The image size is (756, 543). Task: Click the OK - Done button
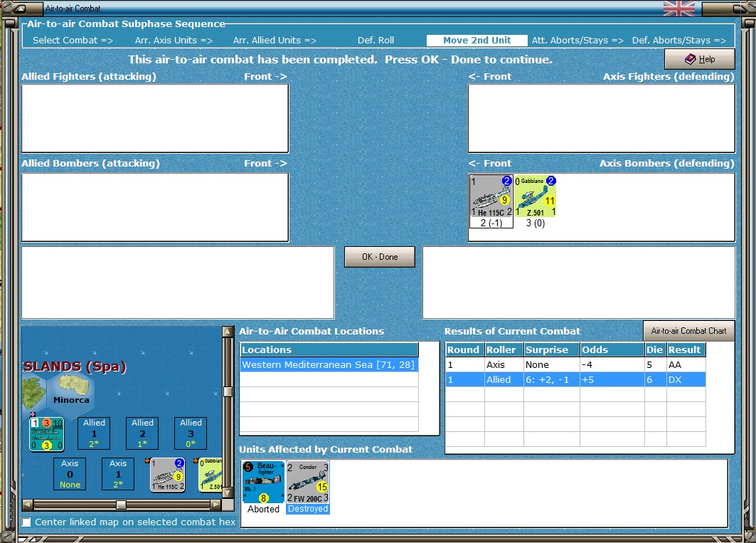[380, 257]
